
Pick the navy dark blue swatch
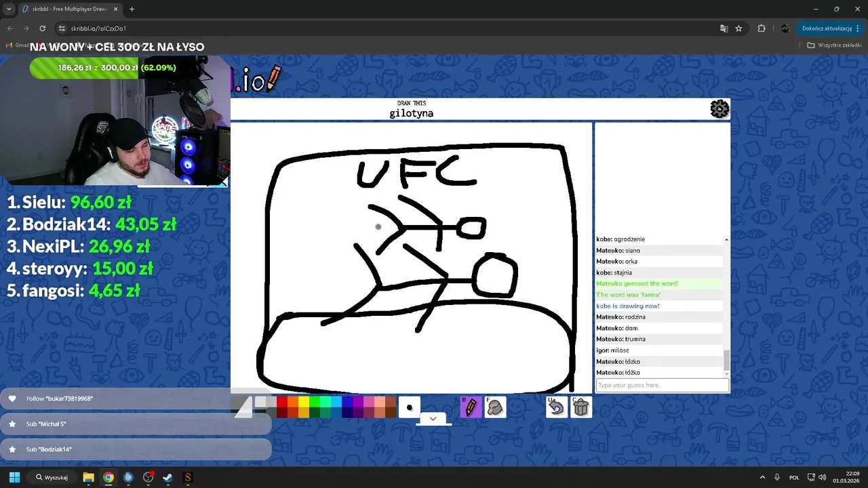click(x=347, y=412)
